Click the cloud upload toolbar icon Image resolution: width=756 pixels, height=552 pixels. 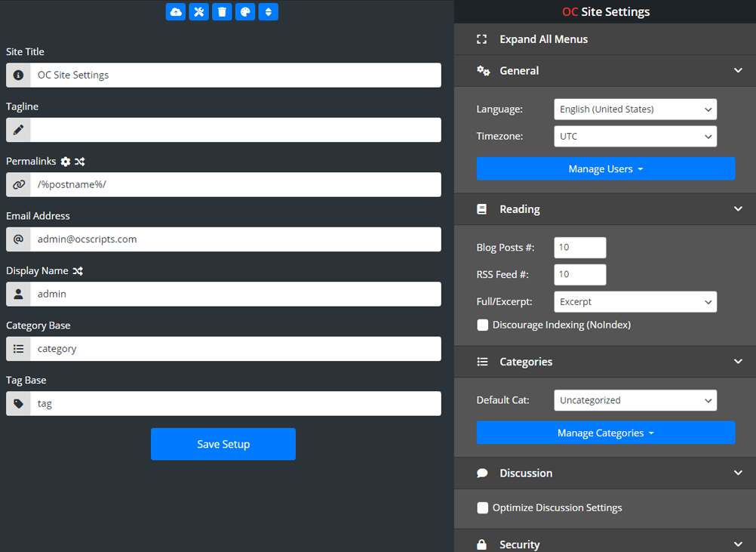[176, 11]
